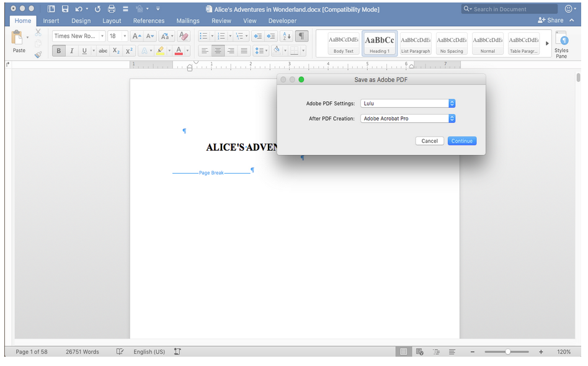Open the font name dropdown
This screenshot has width=588, height=366.
102,36
